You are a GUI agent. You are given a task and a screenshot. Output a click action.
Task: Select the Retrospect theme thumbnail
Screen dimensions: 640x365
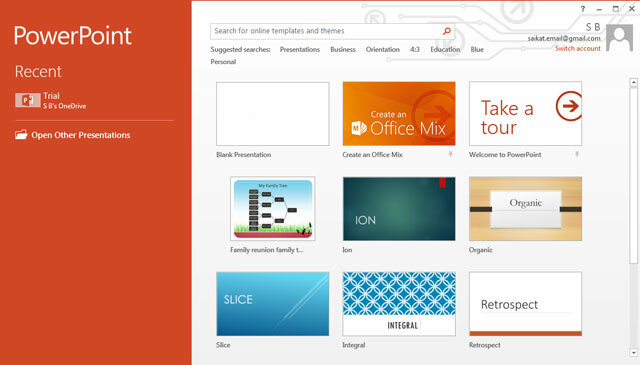pyautogui.click(x=525, y=304)
